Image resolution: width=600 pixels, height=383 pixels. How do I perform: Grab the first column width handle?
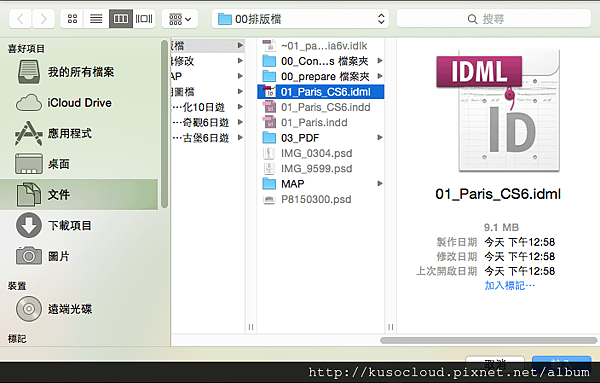tap(251, 327)
